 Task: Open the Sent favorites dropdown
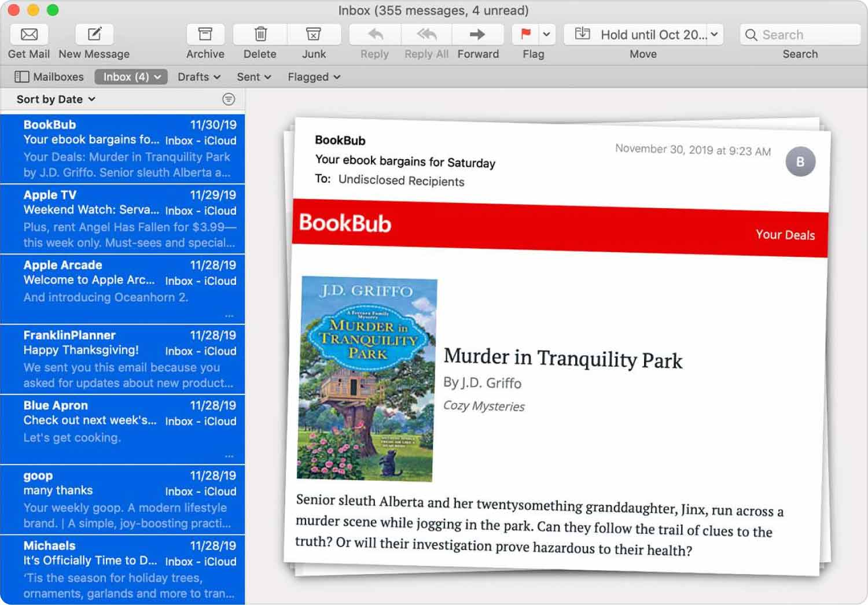coord(254,77)
